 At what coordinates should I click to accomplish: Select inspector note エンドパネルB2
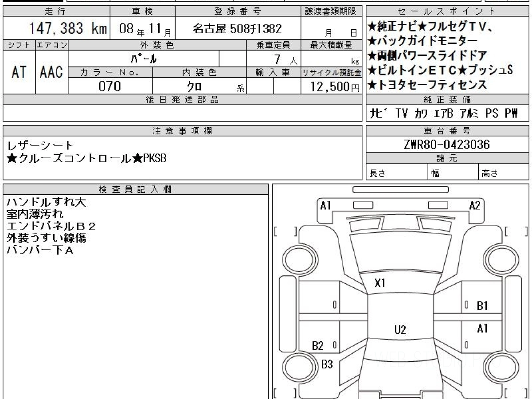coord(51,226)
